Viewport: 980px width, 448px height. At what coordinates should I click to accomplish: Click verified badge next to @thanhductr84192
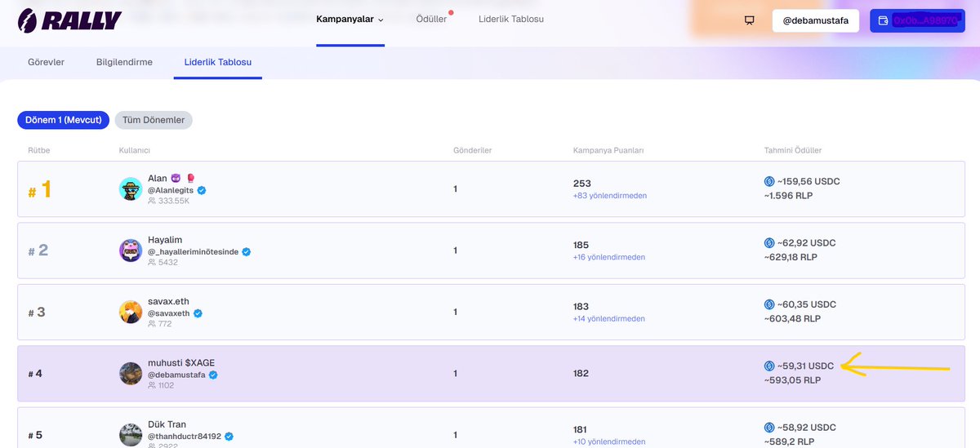pos(229,437)
